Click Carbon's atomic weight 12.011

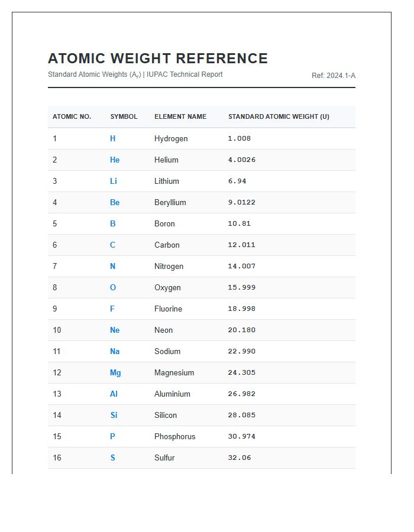coord(242,245)
